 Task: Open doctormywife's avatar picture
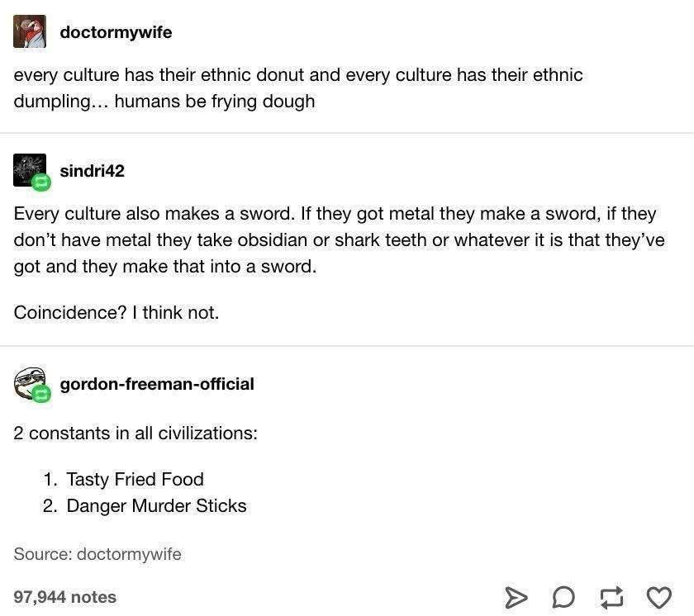coord(30,32)
